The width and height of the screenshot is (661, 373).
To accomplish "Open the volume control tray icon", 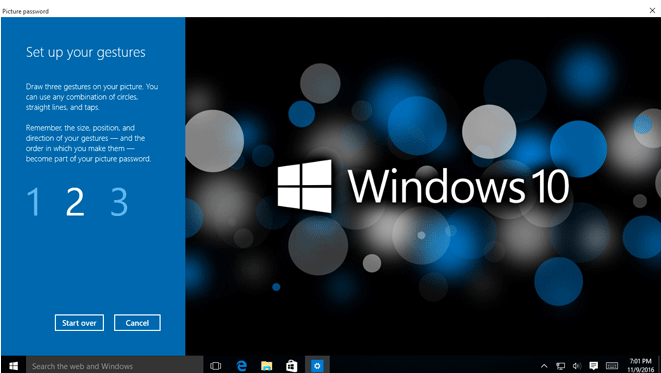I will (x=577, y=366).
